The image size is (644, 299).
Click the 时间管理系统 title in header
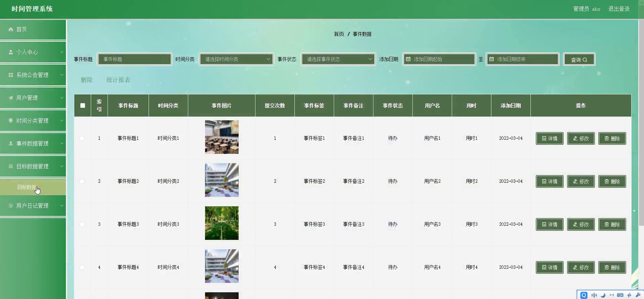(x=32, y=9)
